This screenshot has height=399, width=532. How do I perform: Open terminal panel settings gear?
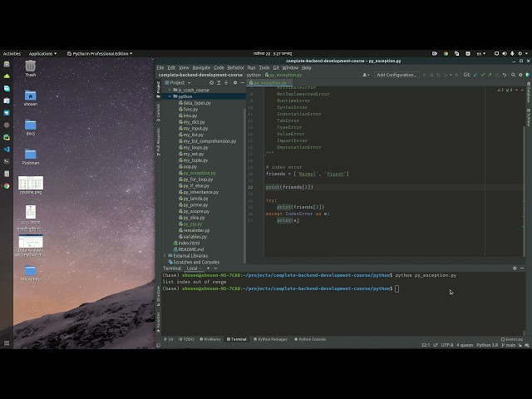click(x=515, y=268)
